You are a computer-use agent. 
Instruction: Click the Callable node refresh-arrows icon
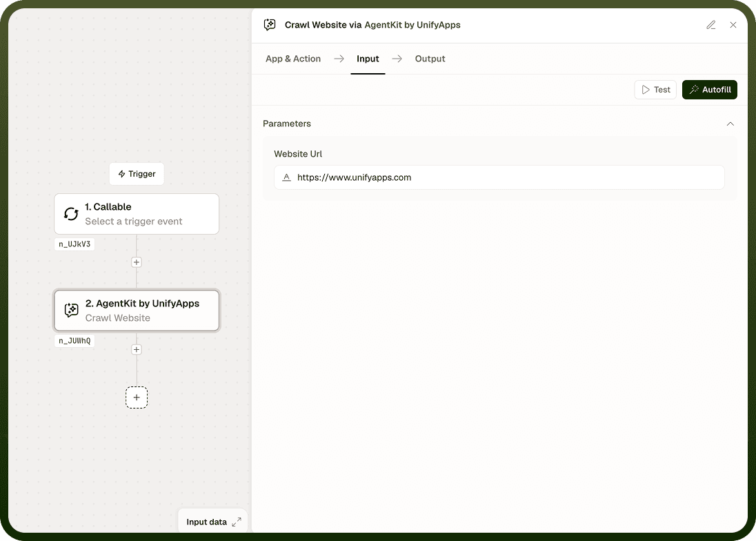(71, 214)
